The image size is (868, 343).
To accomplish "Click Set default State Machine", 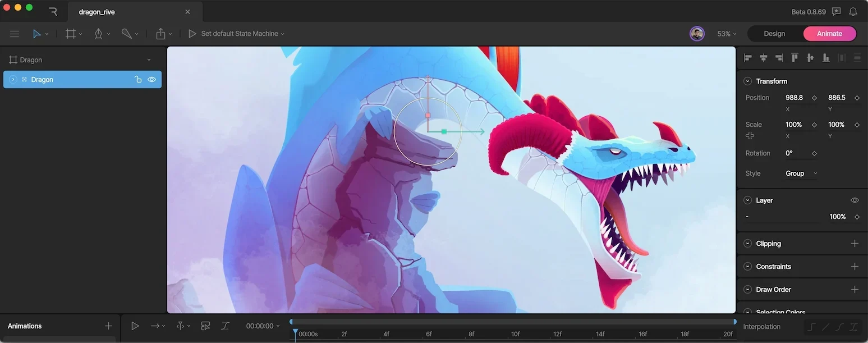I will click(x=240, y=34).
